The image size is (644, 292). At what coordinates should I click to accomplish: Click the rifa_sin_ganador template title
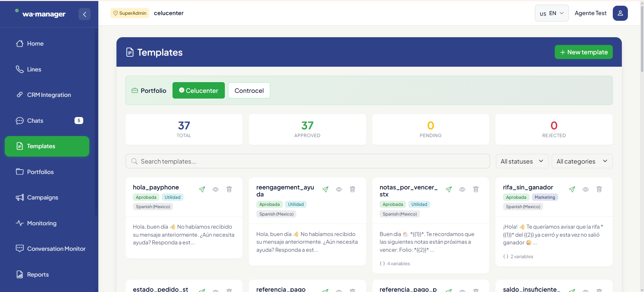[x=528, y=187]
